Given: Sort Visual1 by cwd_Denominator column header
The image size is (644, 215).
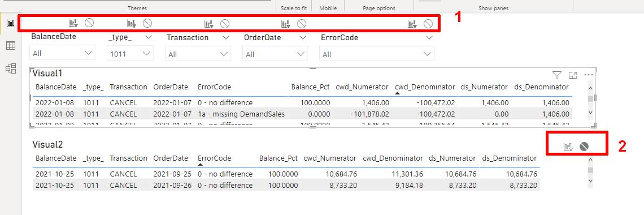Looking at the screenshot, I should 425,87.
